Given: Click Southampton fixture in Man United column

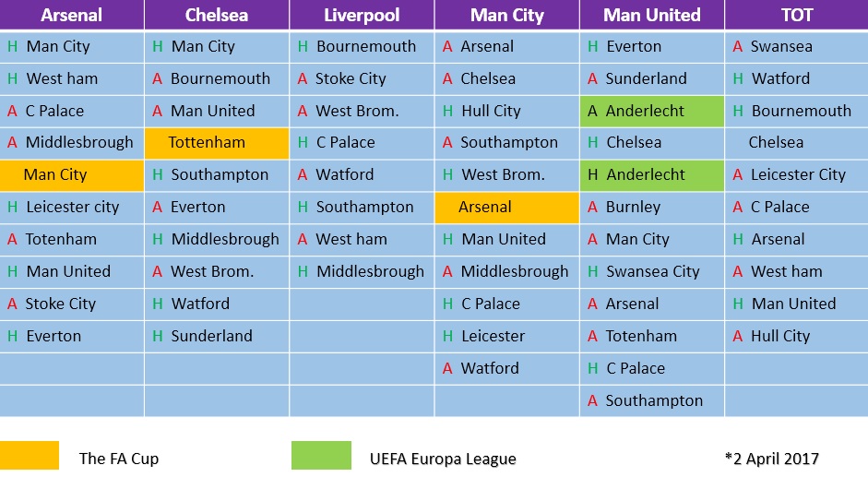Looking at the screenshot, I should tap(653, 401).
